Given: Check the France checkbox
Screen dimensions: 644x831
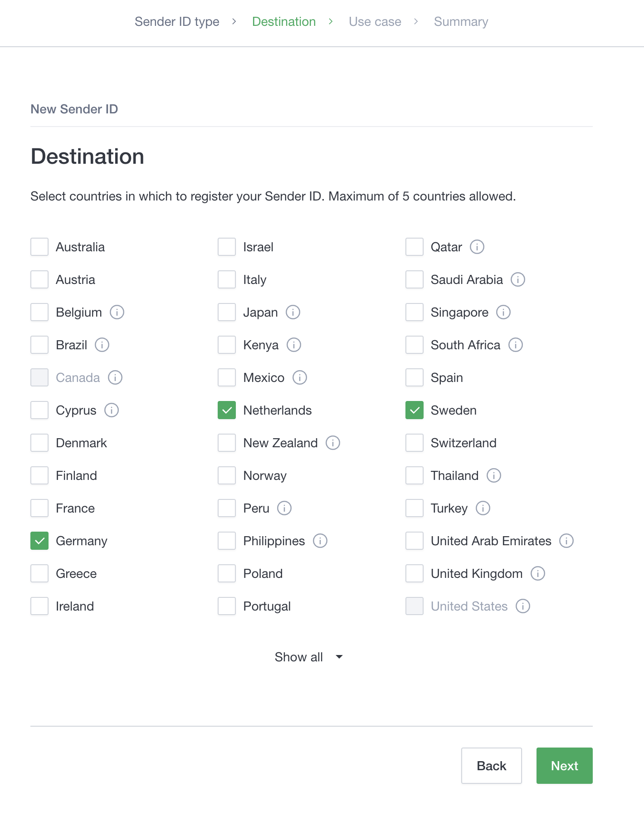Looking at the screenshot, I should (x=39, y=508).
